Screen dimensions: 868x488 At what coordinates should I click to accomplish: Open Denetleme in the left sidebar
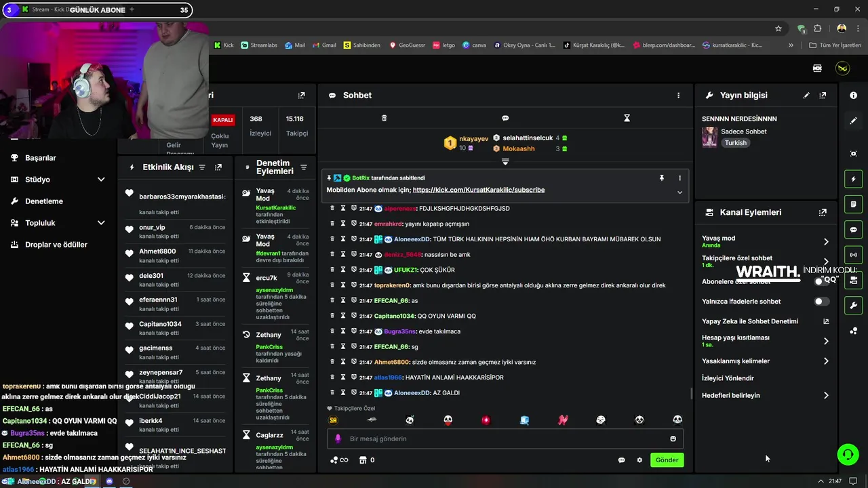44,201
